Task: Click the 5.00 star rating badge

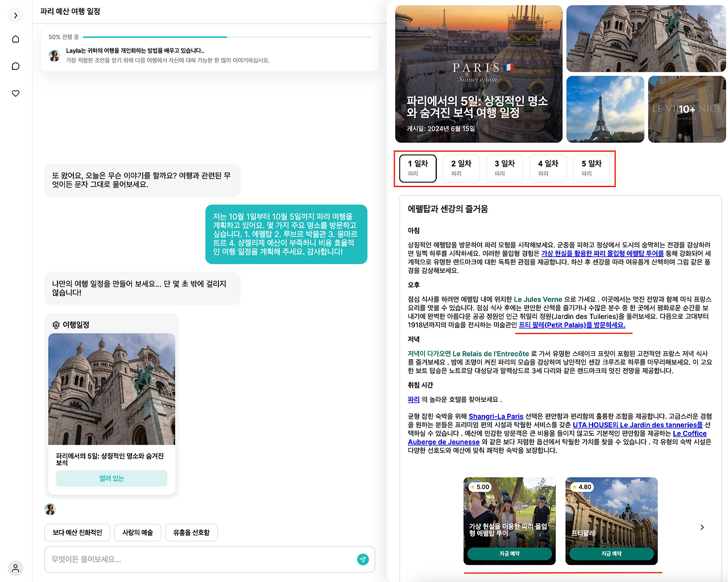Action: click(x=479, y=487)
